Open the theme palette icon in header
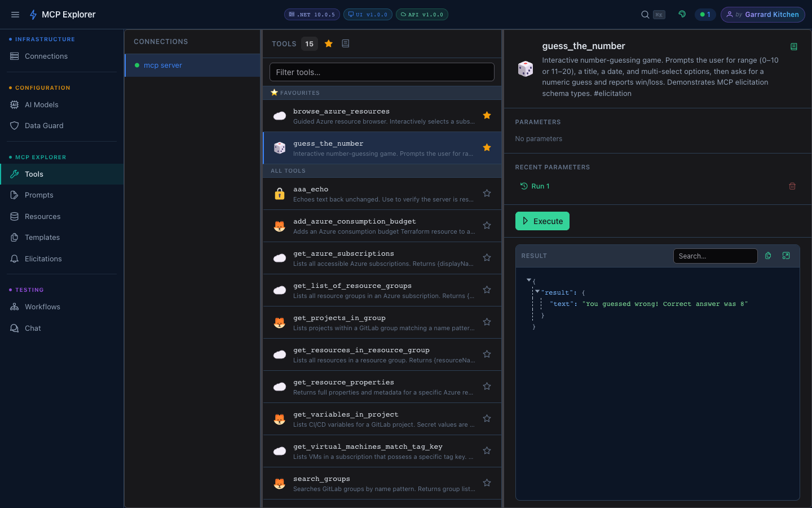Image resolution: width=812 pixels, height=508 pixels. [x=682, y=14]
